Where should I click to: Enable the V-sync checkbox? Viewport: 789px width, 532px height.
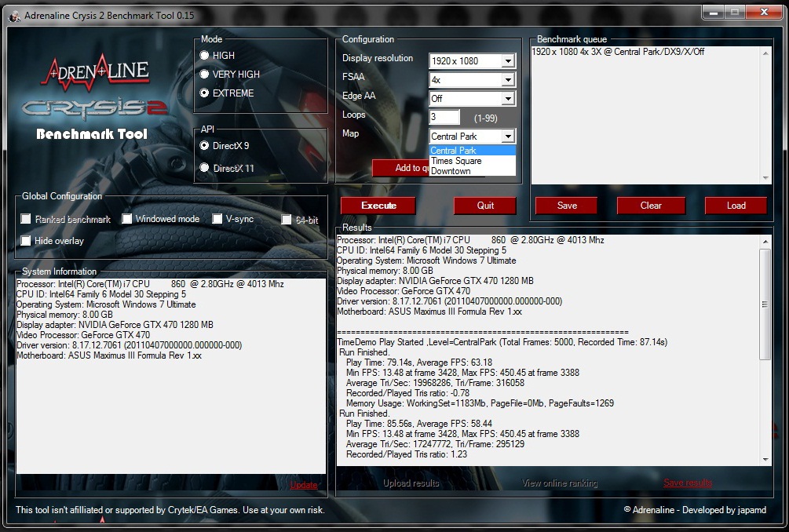coord(217,219)
